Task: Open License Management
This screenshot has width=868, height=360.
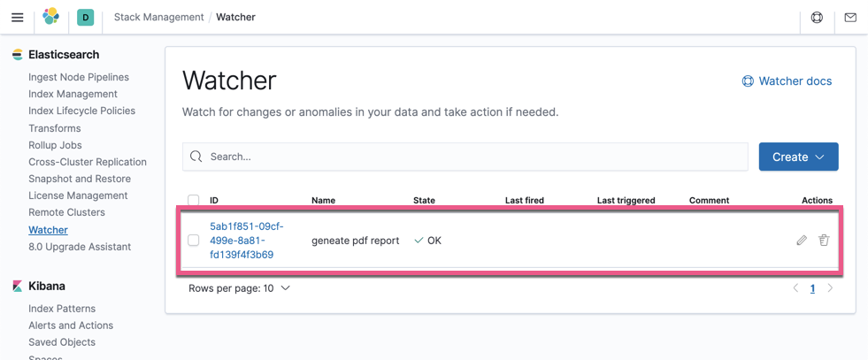Action: 78,195
